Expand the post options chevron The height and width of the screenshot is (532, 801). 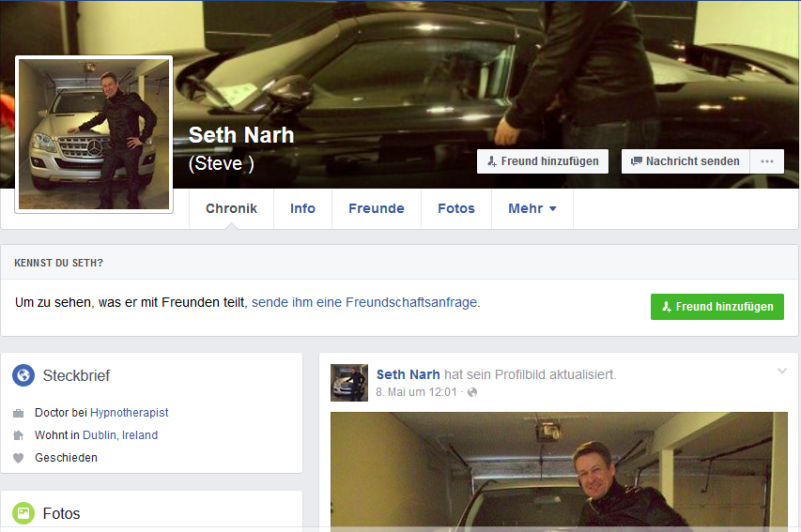(782, 372)
